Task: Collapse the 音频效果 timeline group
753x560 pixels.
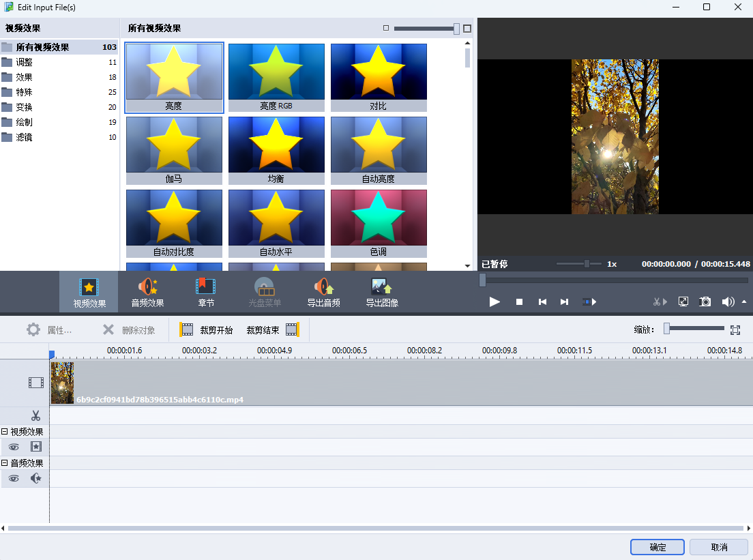Action: tap(5, 463)
